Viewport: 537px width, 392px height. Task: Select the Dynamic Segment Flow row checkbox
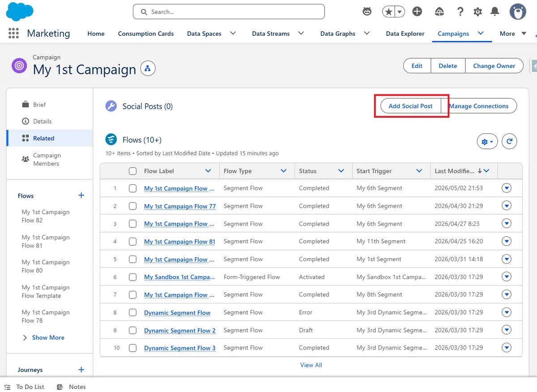132,312
